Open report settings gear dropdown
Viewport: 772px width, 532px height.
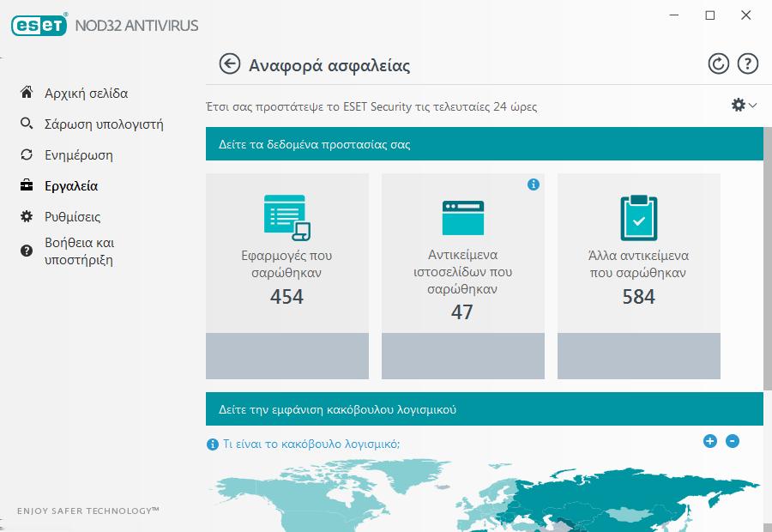[x=744, y=105]
